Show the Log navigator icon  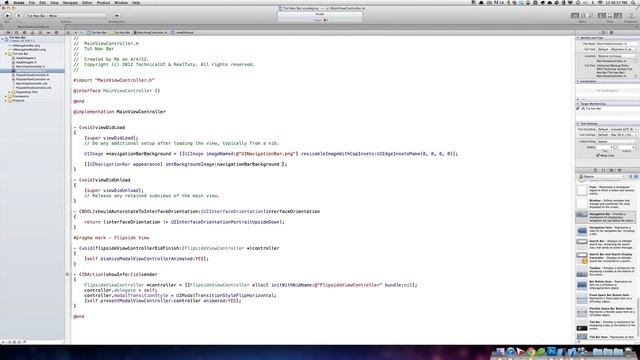56,33
